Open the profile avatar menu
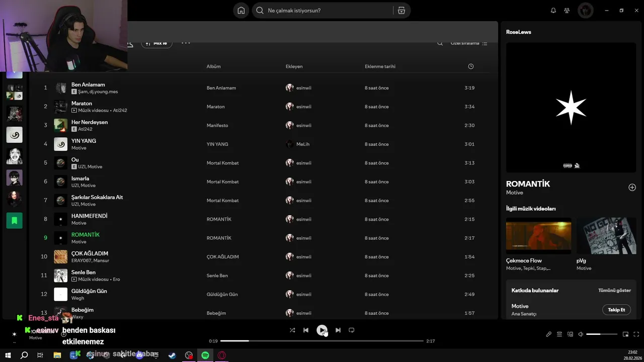Image resolution: width=644 pixels, height=362 pixels. pos(585,11)
